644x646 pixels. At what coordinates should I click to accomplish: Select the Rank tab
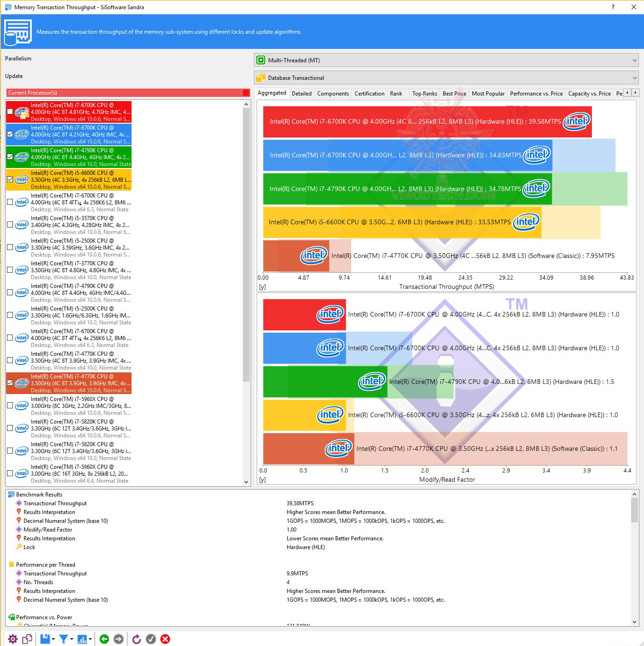click(x=396, y=93)
